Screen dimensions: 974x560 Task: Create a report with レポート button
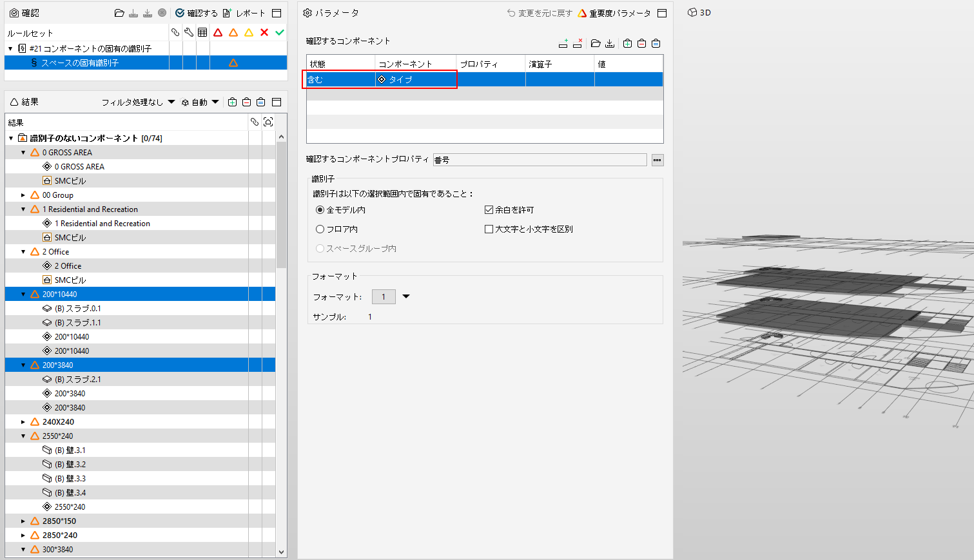(x=244, y=13)
